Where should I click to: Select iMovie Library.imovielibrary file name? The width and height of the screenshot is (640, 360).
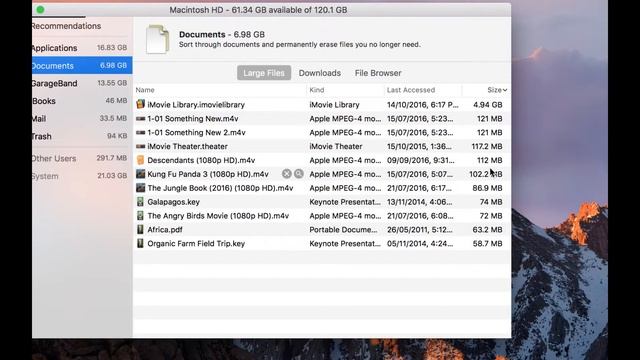tap(196, 104)
